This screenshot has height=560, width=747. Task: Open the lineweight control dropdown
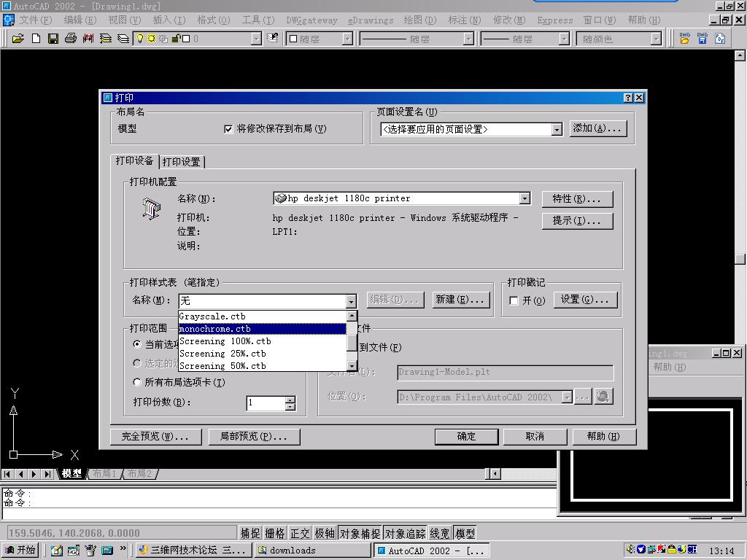[x=564, y=39]
